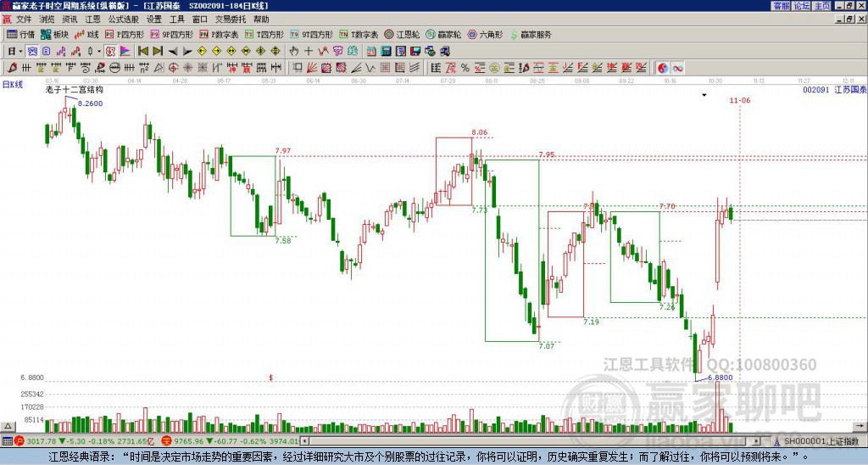Select the crosshair cursor tool

pyautogui.click(x=309, y=51)
